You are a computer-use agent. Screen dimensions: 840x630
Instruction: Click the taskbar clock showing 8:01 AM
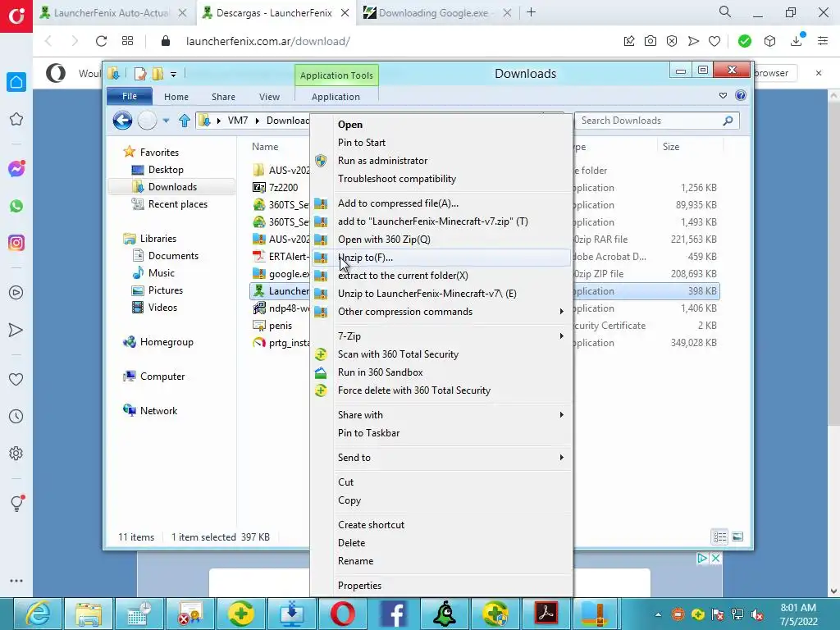click(798, 614)
